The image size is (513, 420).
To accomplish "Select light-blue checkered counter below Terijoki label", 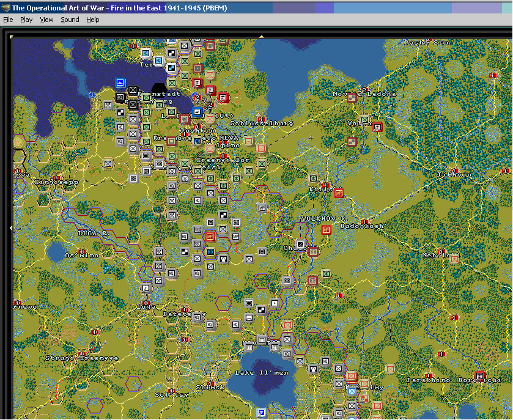I will click(171, 68).
